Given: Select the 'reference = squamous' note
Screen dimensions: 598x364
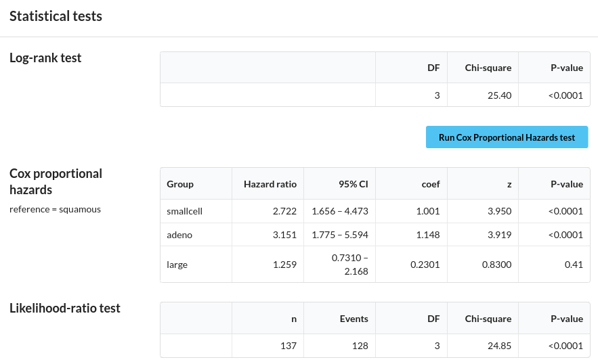Looking at the screenshot, I should (x=56, y=209).
